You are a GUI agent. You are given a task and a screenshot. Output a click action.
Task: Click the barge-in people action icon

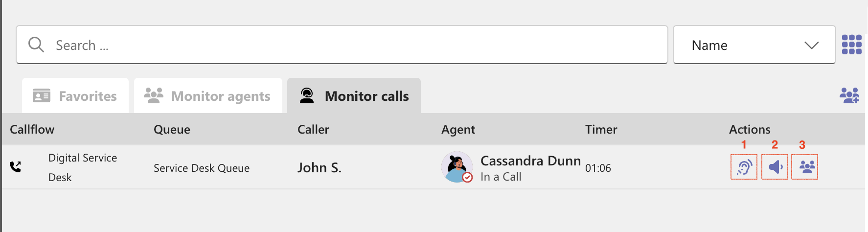805,167
